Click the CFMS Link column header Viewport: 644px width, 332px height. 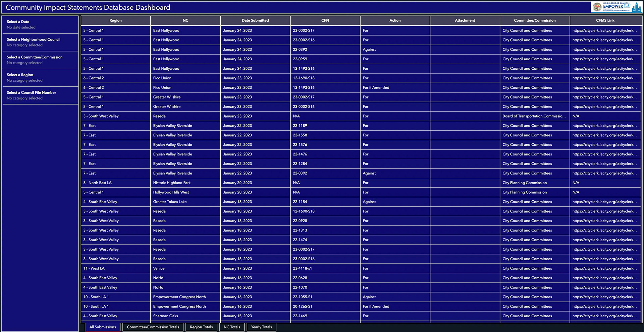click(x=605, y=20)
